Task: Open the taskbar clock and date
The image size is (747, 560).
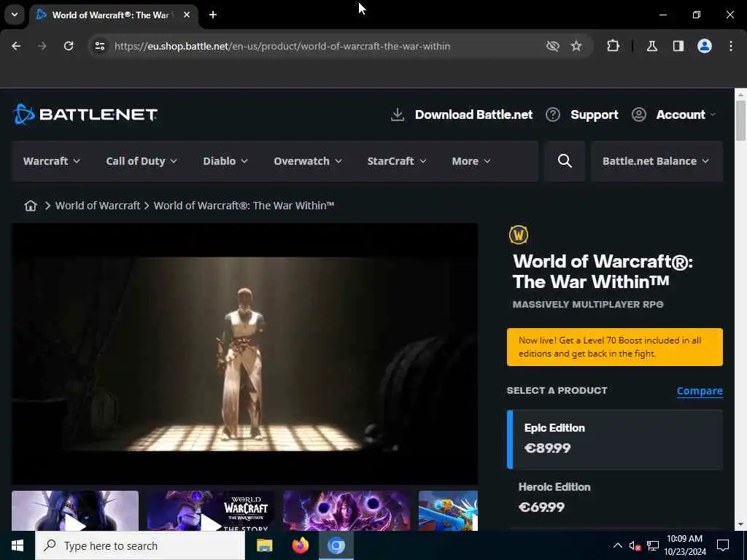Action: 684,545
